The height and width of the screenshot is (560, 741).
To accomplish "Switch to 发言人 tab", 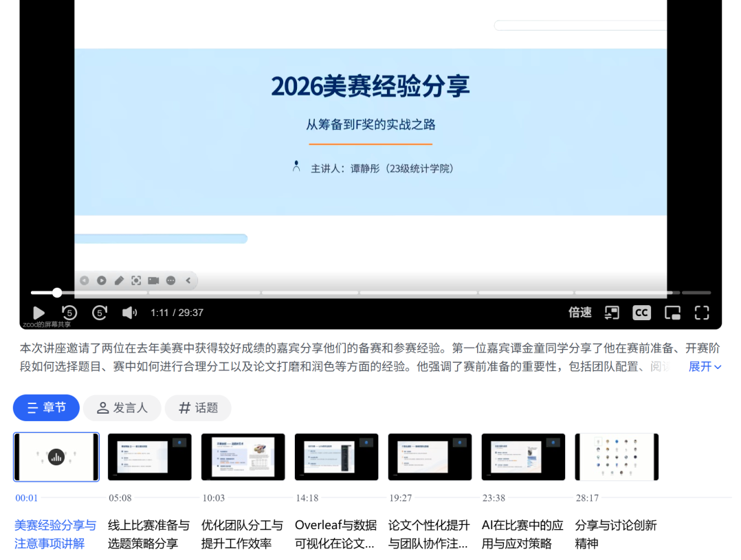I will (x=122, y=408).
